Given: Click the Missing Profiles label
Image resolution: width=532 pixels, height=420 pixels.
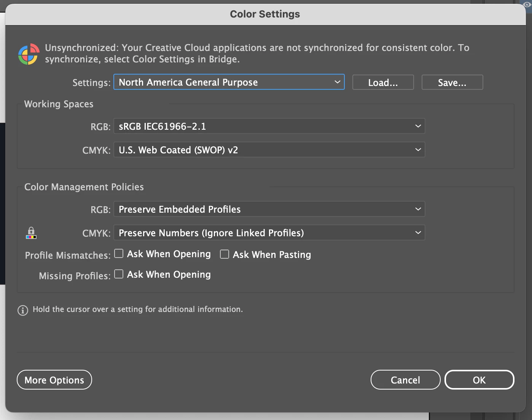Looking at the screenshot, I should click(x=75, y=276).
